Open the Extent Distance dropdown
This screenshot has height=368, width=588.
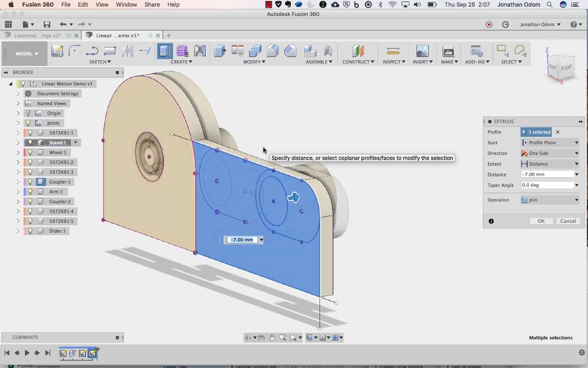point(550,164)
